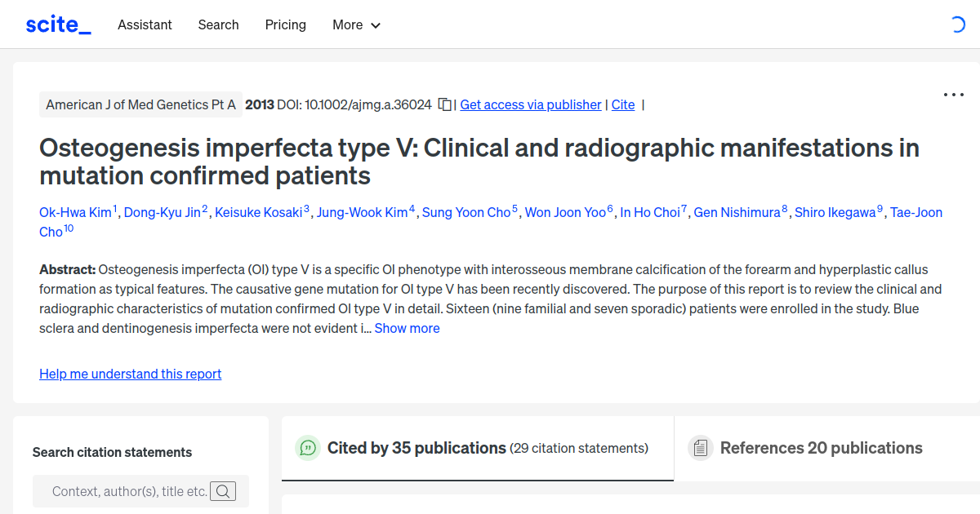
Task: Open the three-dot options menu
Action: coord(953,95)
